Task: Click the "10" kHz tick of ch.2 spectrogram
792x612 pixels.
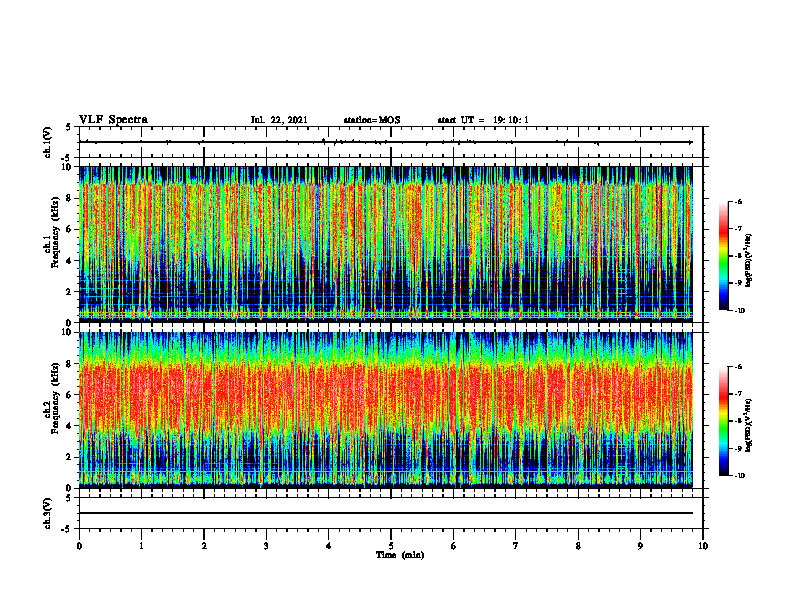Action: pos(68,332)
